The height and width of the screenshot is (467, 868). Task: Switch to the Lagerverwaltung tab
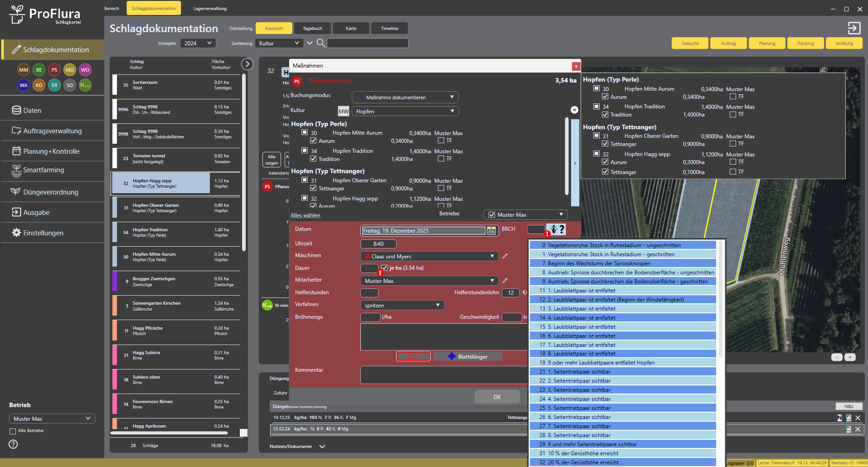(210, 8)
